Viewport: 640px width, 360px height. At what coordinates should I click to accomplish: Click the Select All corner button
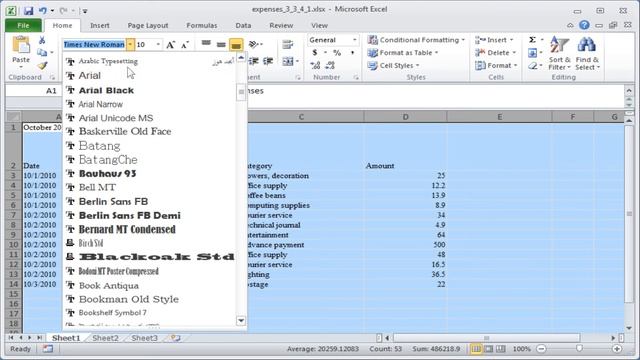click(13, 117)
